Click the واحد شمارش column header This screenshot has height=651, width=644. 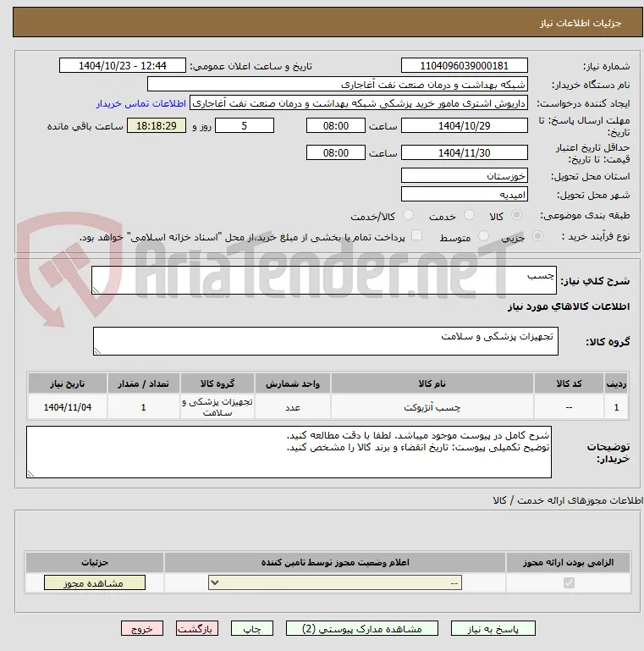click(293, 383)
